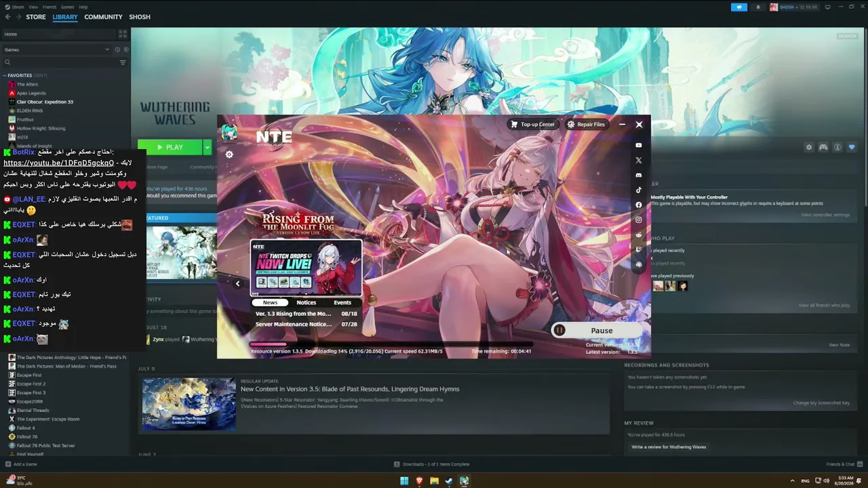Play Wuthering Waves

(x=170, y=147)
